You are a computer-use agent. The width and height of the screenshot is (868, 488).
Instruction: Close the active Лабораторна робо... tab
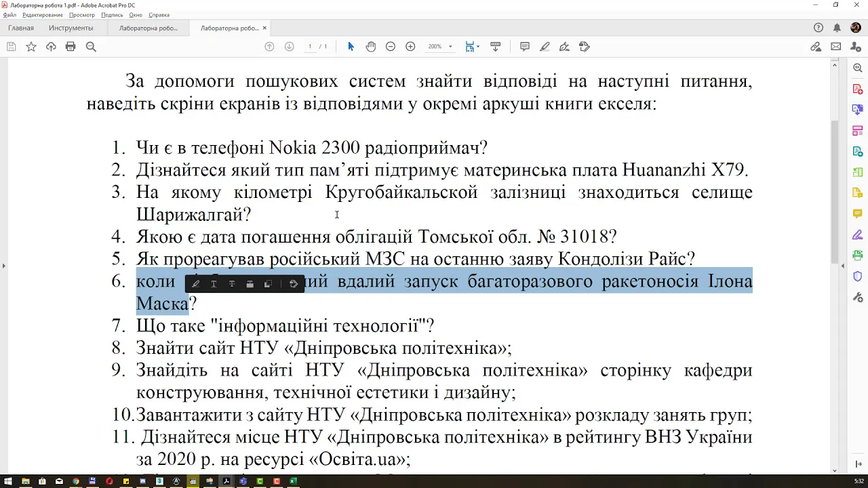point(264,28)
